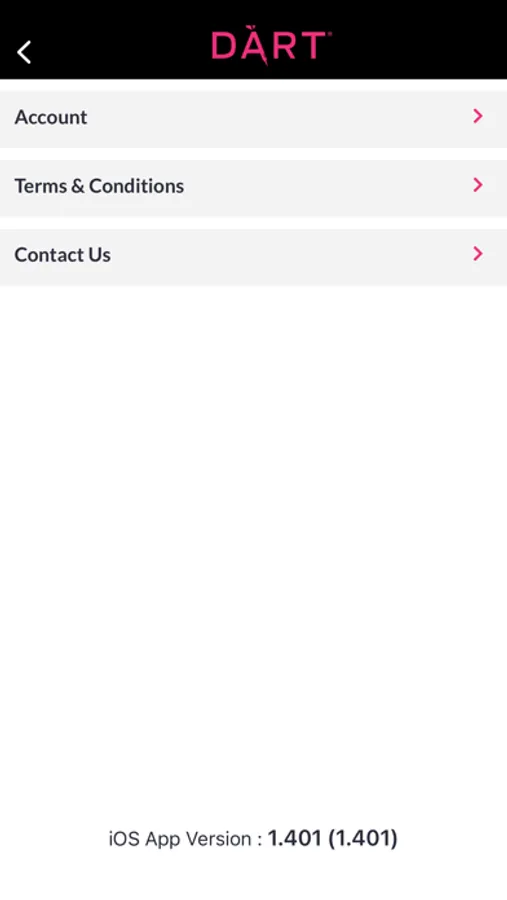This screenshot has width=507, height=900.
Task: Tap the pink DART logo
Action: tap(270, 45)
